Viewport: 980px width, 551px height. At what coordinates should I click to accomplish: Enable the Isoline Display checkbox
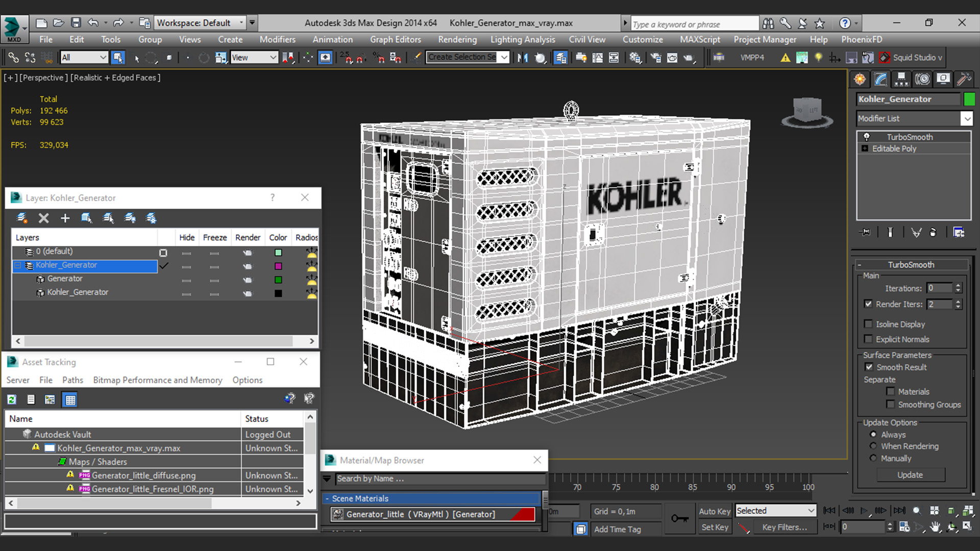(868, 324)
